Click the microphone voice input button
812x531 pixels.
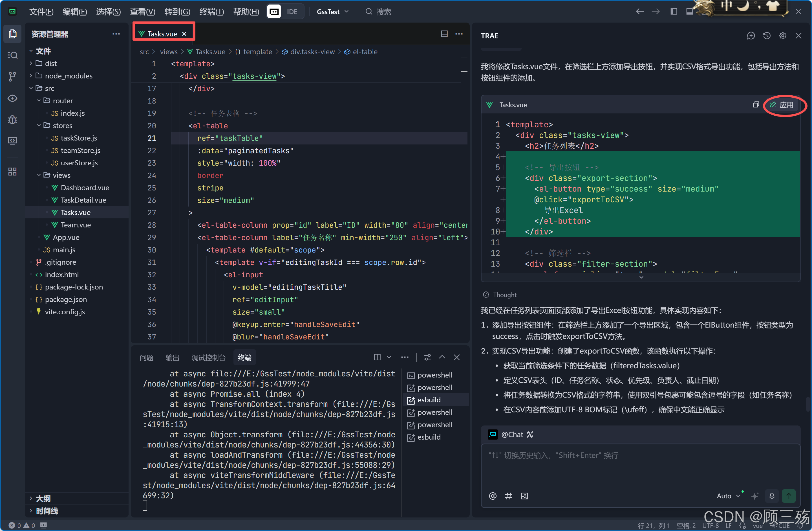(x=772, y=496)
